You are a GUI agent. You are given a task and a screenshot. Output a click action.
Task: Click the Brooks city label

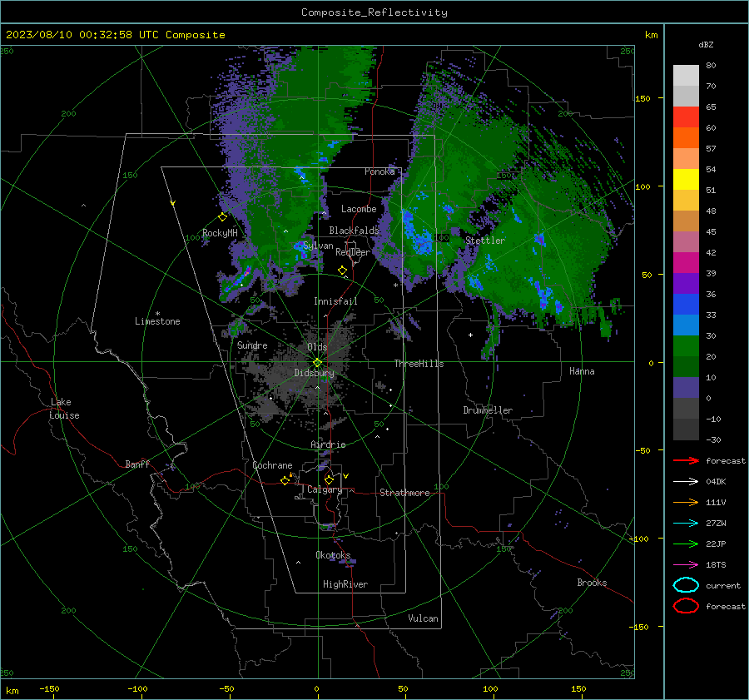592,583
